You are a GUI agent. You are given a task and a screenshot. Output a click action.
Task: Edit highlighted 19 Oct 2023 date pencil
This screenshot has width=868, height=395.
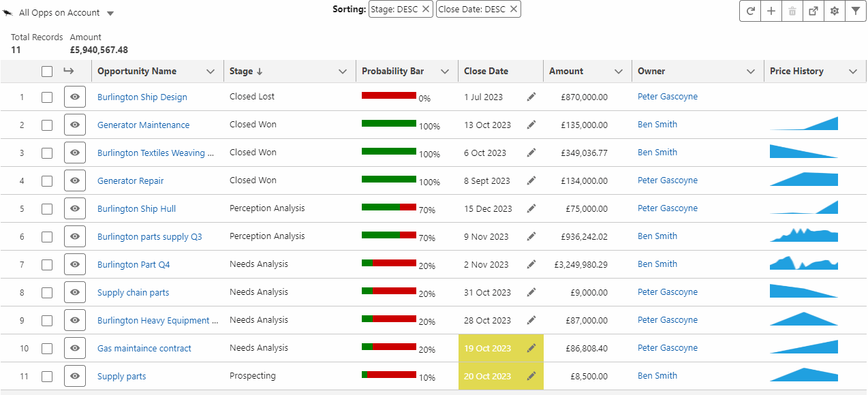pos(531,348)
